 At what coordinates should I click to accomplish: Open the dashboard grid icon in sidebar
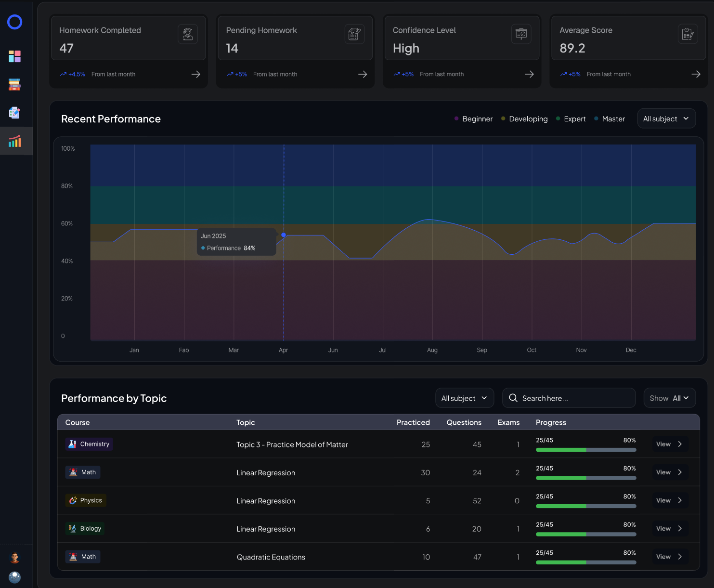[15, 56]
